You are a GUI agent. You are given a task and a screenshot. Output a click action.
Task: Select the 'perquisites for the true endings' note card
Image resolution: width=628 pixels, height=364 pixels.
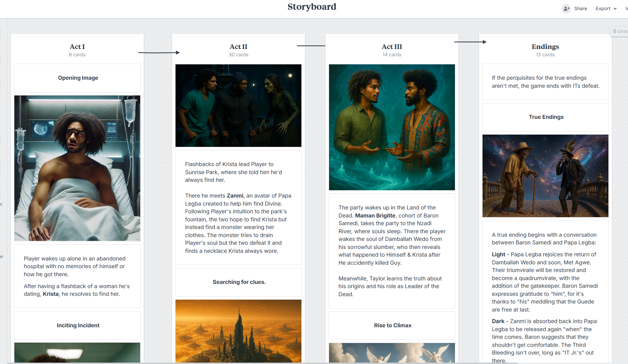(x=545, y=82)
